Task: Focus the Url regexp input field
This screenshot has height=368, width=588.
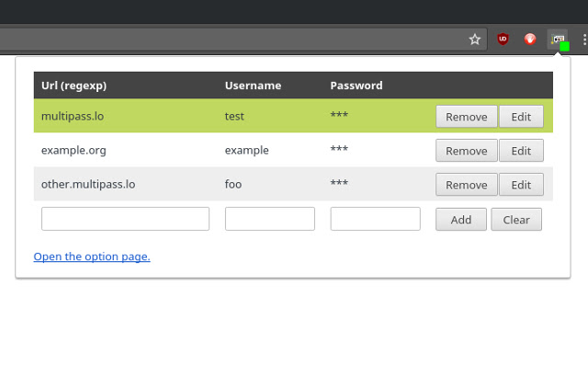Action: pyautogui.click(x=125, y=219)
